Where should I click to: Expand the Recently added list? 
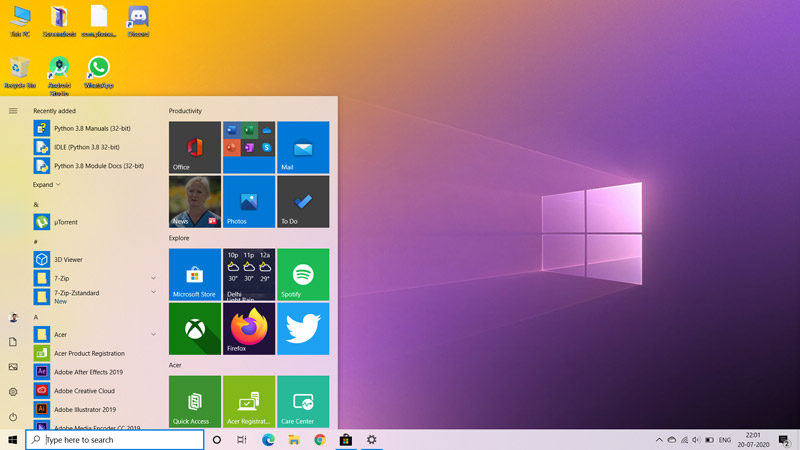(46, 185)
